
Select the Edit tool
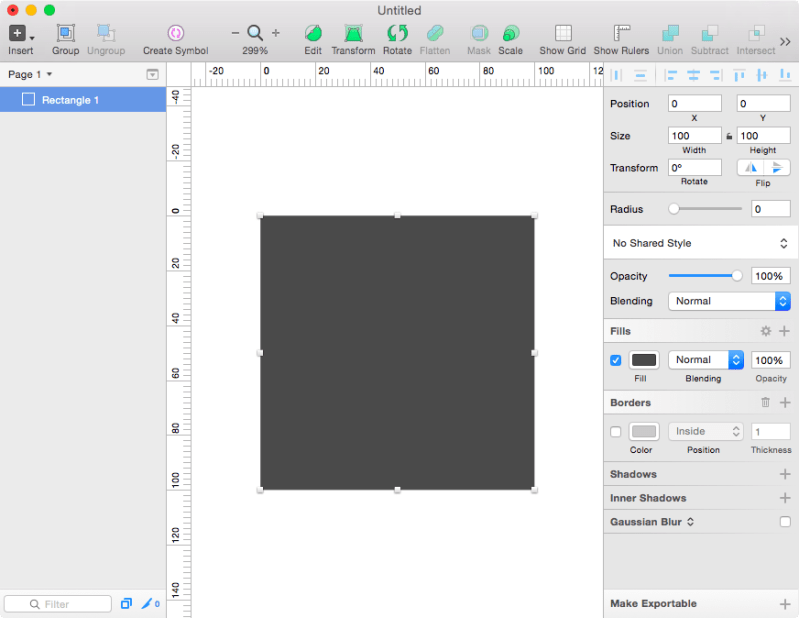[313, 33]
